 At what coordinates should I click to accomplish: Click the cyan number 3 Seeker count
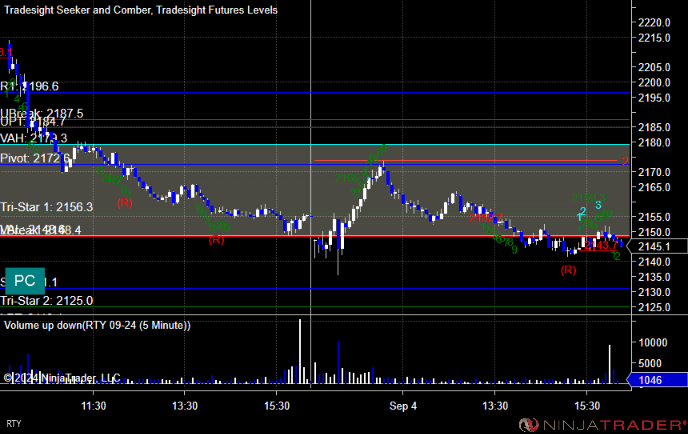598,205
